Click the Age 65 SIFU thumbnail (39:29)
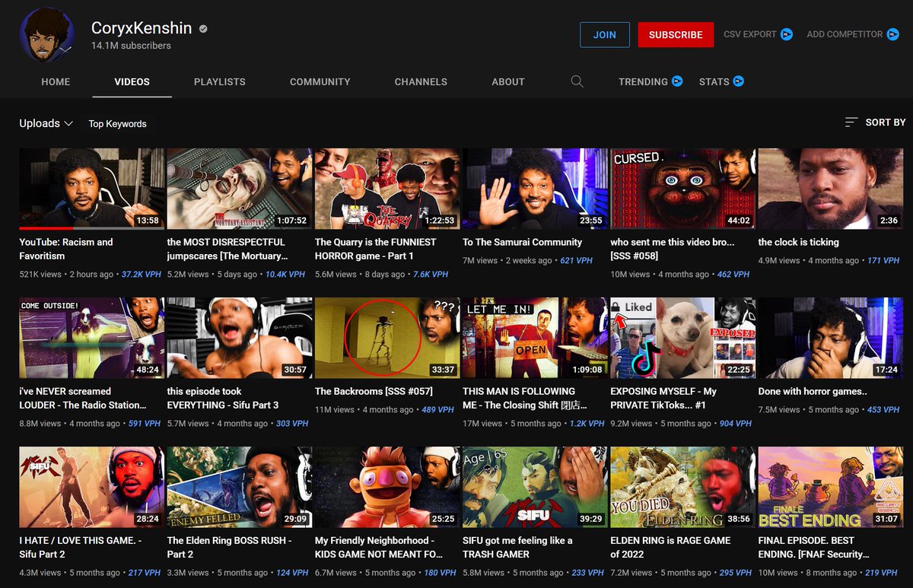Image resolution: width=913 pixels, height=588 pixels. point(535,487)
